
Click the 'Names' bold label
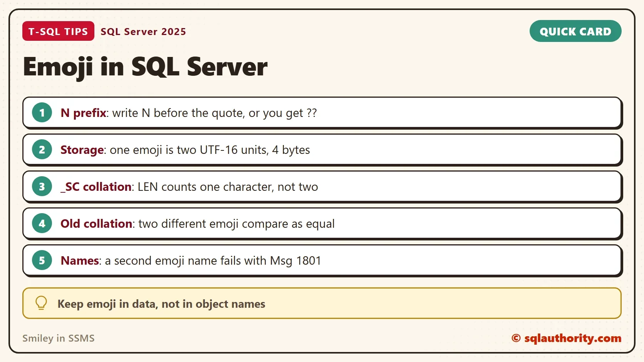[80, 260]
